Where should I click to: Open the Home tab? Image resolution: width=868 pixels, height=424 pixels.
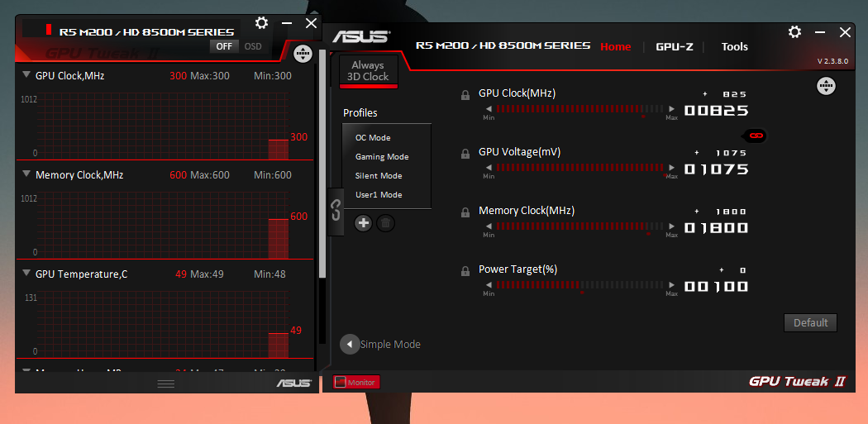pyautogui.click(x=616, y=46)
